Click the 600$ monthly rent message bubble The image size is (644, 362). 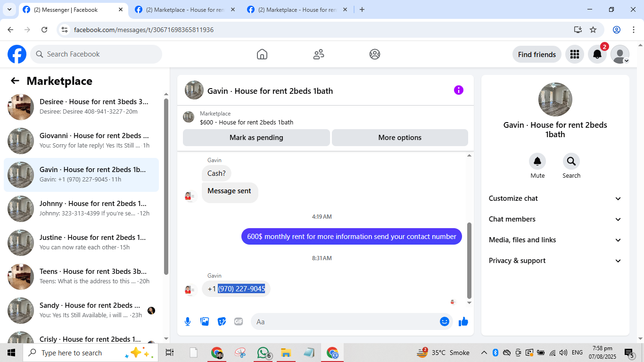pyautogui.click(x=352, y=237)
